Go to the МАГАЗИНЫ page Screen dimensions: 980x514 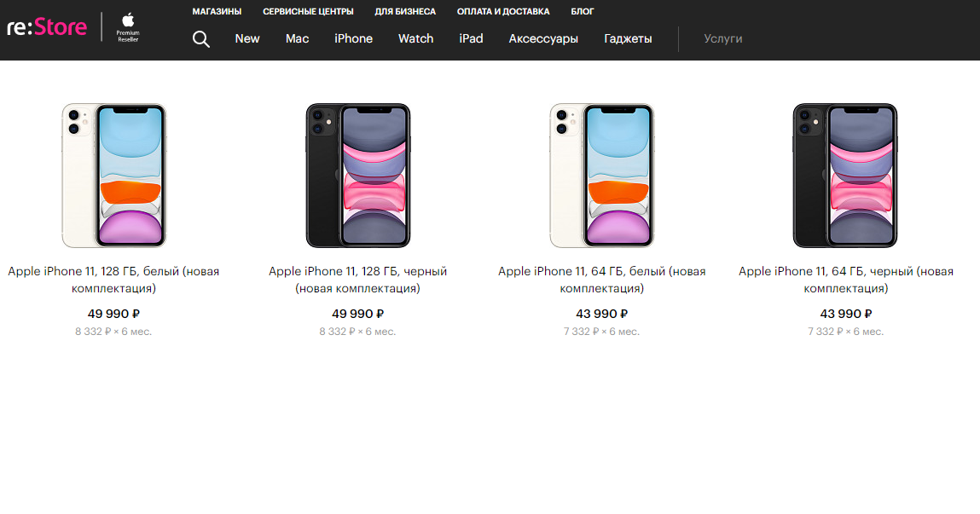point(216,11)
